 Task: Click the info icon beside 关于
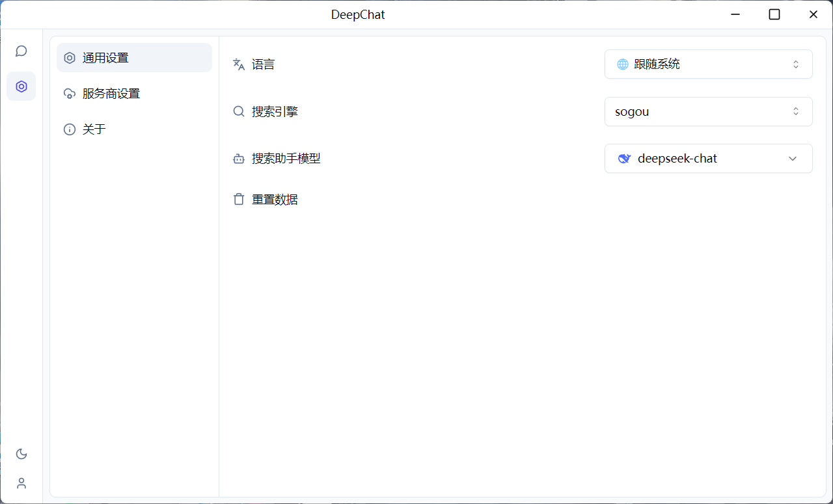click(x=70, y=129)
